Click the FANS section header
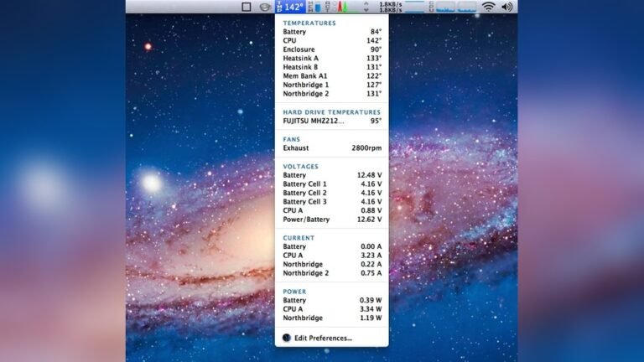 click(291, 139)
